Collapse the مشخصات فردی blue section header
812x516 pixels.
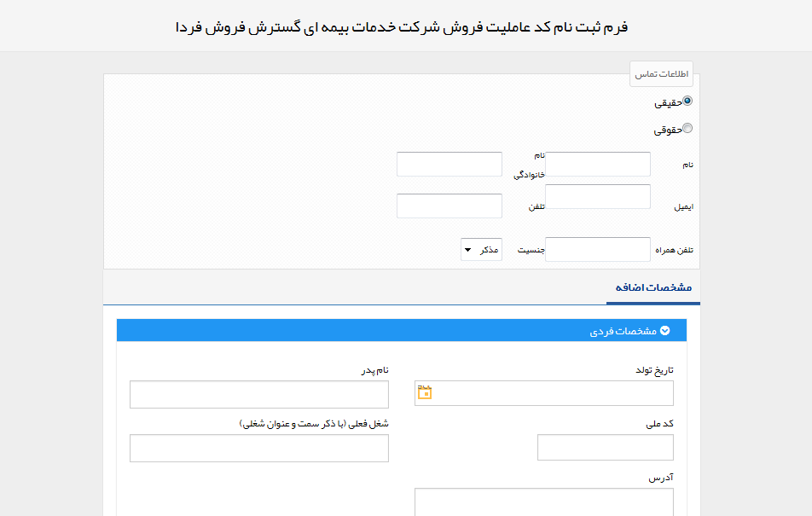[x=402, y=331]
